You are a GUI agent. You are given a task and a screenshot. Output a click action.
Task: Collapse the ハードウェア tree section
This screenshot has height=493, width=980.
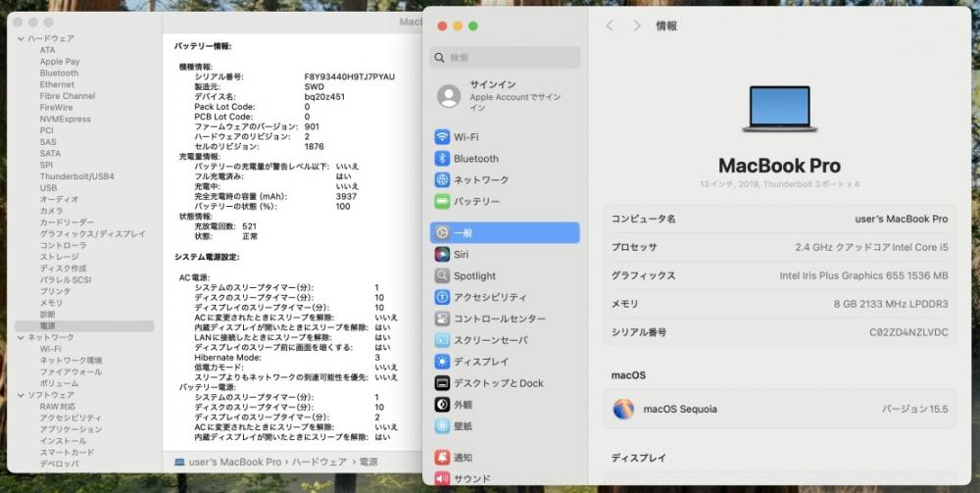[x=21, y=39]
